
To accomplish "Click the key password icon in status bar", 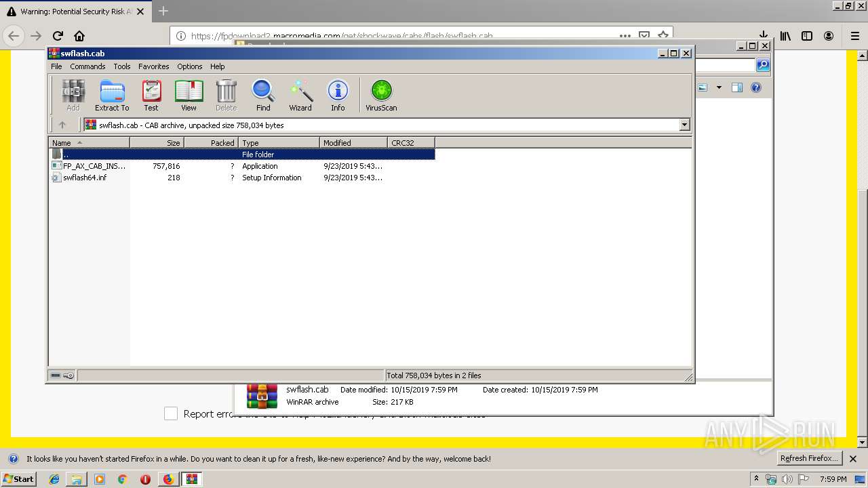I will tap(68, 375).
